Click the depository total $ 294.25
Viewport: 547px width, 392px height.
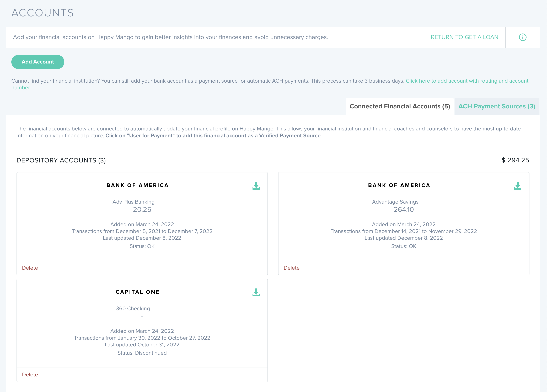515,160
